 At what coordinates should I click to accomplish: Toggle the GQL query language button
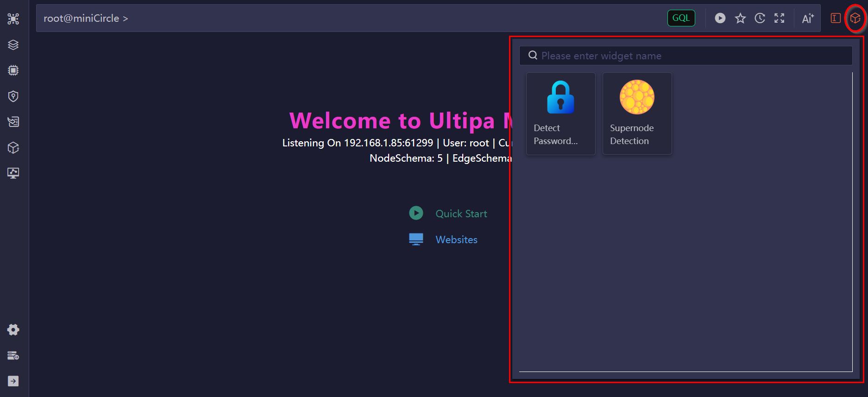pyautogui.click(x=681, y=18)
